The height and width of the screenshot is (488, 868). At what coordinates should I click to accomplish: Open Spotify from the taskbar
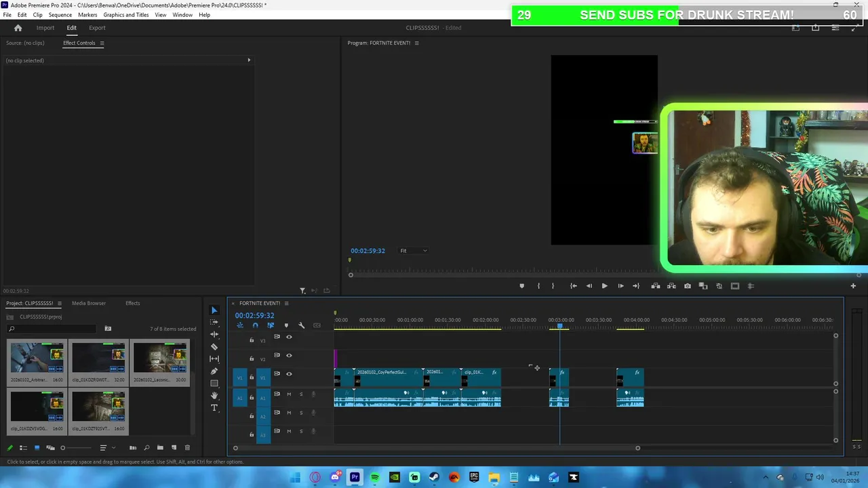point(374,477)
